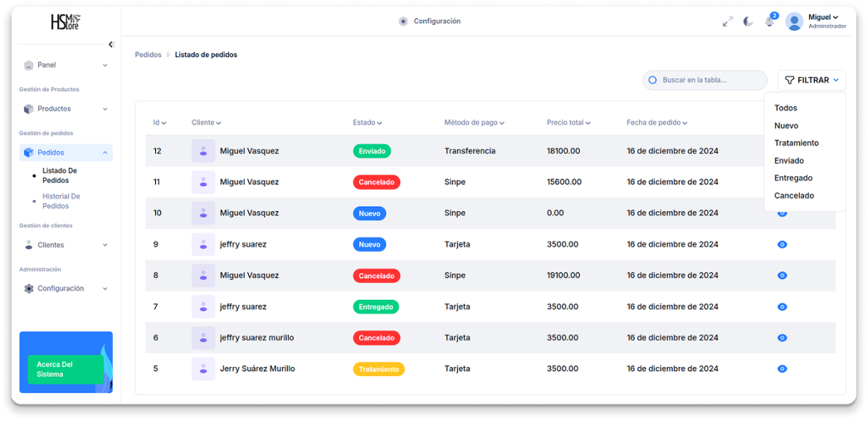Click the Acerca Del Sistema button

coord(66,370)
